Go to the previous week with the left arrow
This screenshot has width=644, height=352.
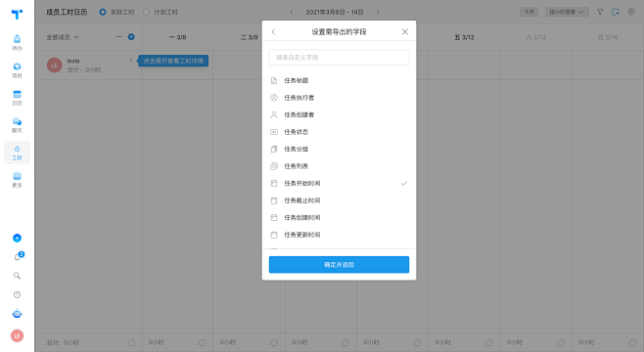pos(292,12)
